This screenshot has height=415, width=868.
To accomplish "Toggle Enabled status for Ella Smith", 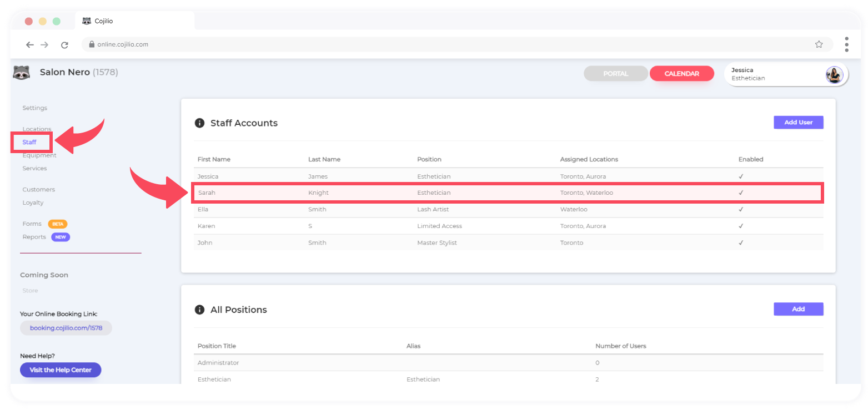I will (741, 209).
